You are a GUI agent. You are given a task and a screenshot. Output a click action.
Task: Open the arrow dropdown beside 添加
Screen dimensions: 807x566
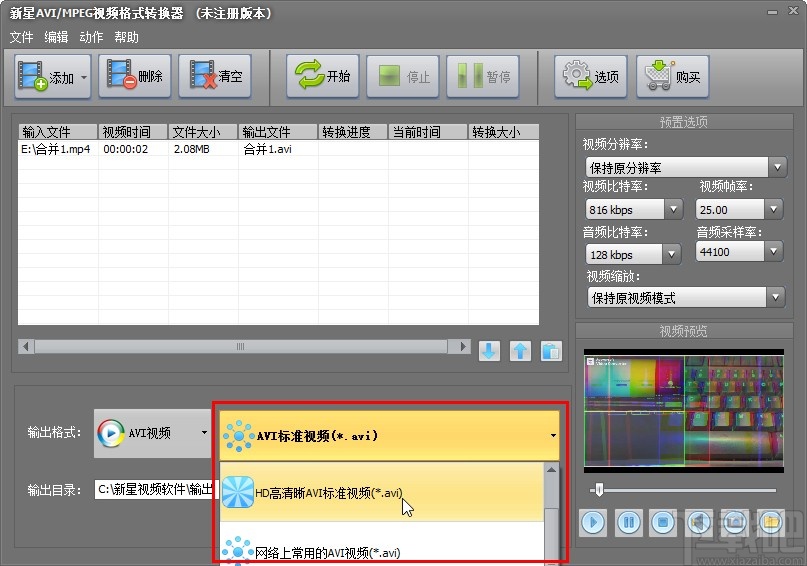(x=84, y=78)
